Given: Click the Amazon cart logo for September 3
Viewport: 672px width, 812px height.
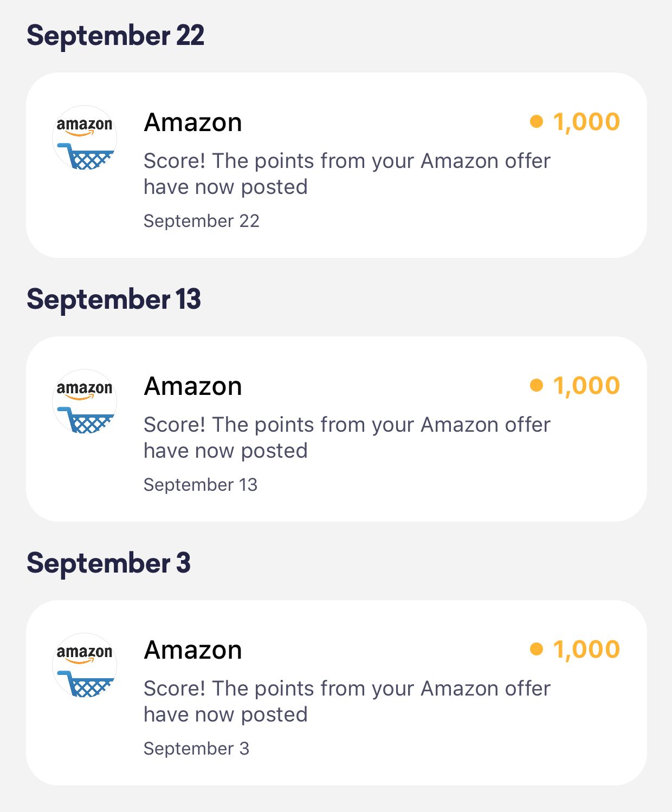Looking at the screenshot, I should point(85,666).
